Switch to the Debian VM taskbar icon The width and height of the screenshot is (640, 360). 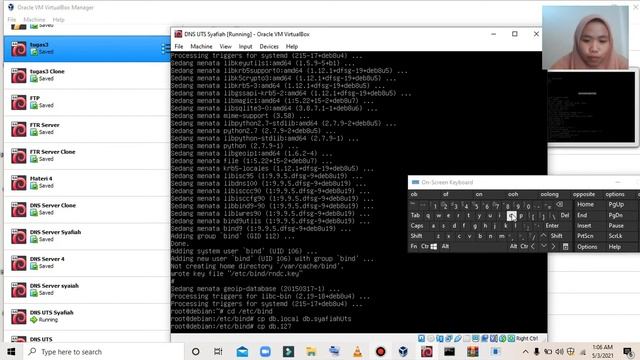pos(427,351)
